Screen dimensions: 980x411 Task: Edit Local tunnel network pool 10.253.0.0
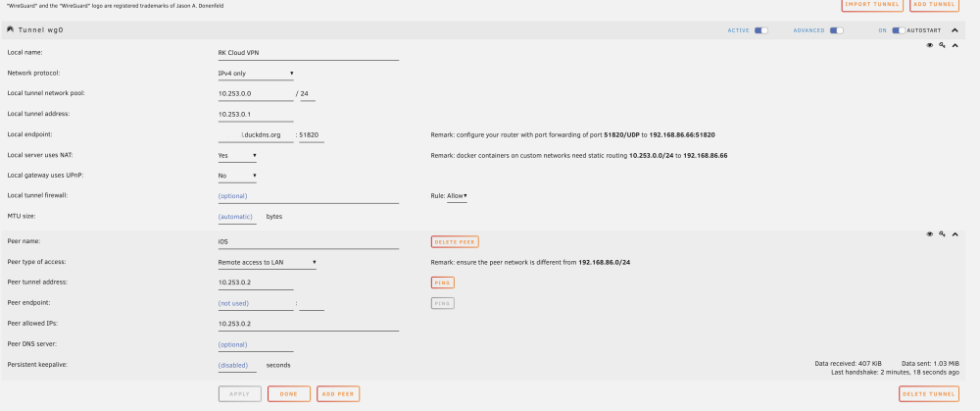pos(256,94)
